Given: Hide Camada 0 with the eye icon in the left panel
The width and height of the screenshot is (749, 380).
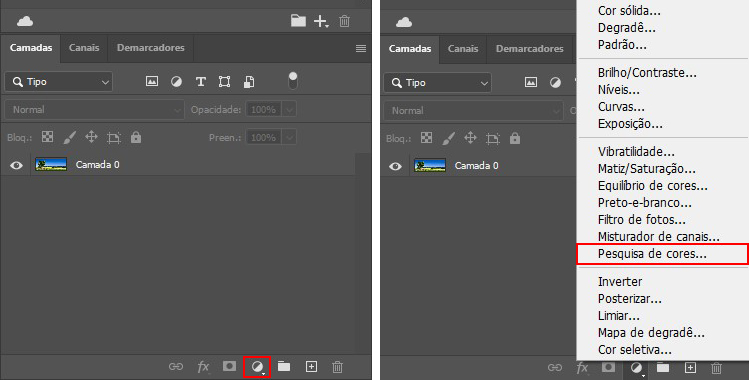Looking at the screenshot, I should coord(16,165).
